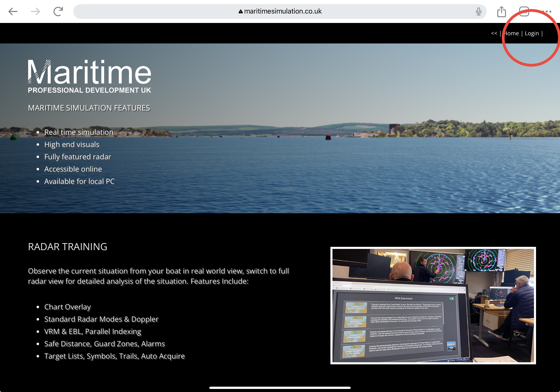Open the Login navigation link

pyautogui.click(x=532, y=33)
